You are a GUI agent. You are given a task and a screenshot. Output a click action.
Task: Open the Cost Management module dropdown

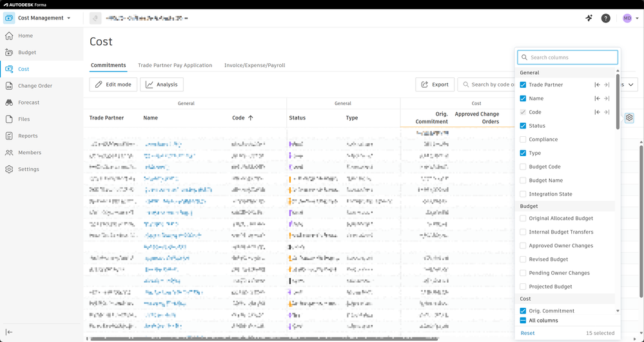click(68, 18)
